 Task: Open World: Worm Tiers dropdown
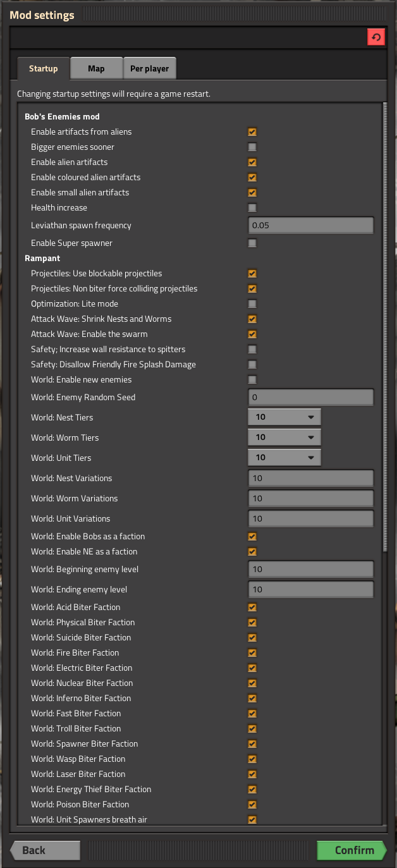pos(284,437)
